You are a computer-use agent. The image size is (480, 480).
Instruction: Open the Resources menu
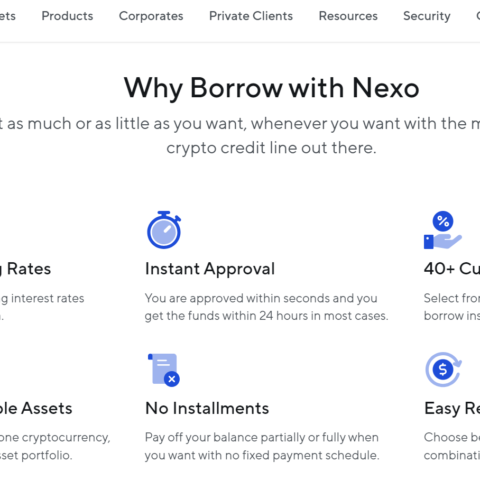[348, 16]
